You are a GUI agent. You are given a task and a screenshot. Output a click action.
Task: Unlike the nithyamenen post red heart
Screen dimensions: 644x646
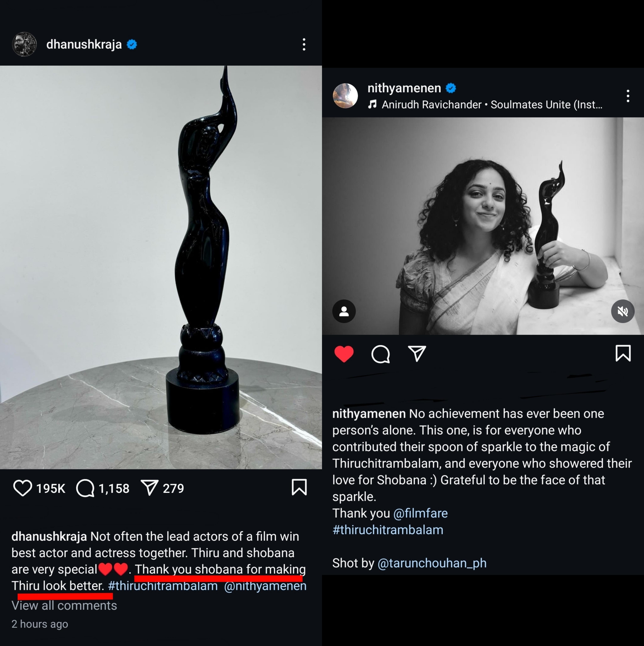(344, 354)
